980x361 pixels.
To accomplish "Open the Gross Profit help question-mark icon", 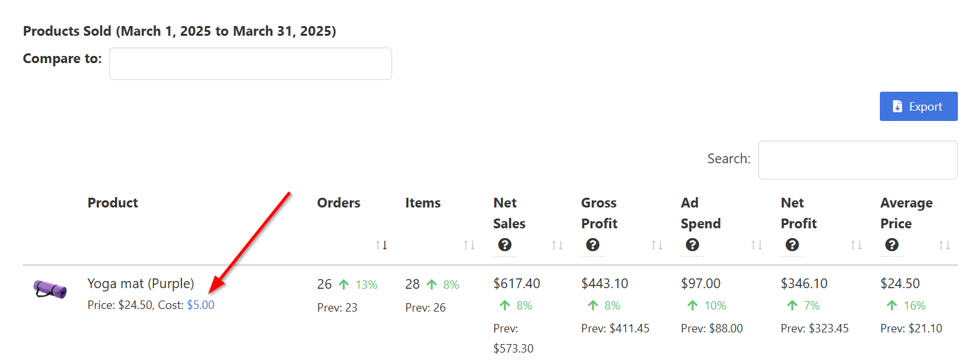I will click(x=592, y=245).
